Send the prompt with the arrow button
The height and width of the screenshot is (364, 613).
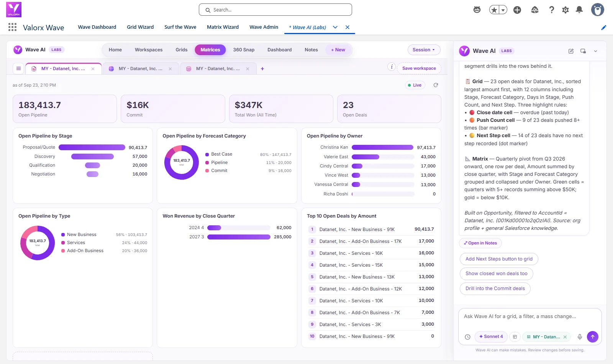593,337
